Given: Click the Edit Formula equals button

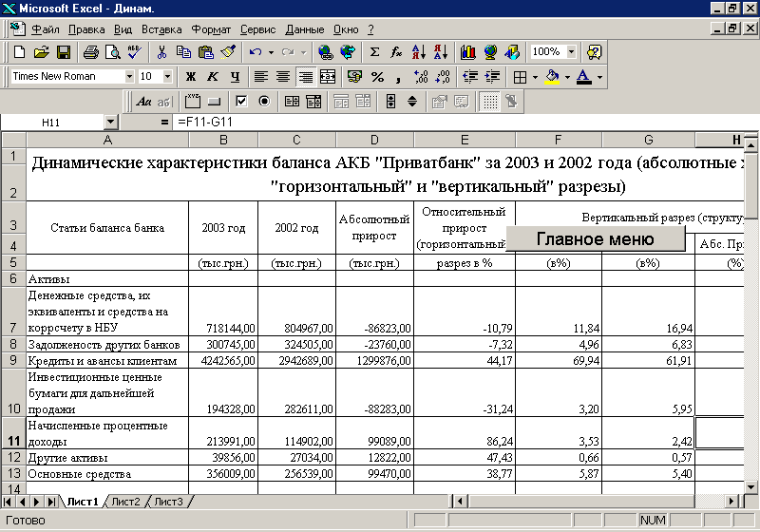Looking at the screenshot, I should pos(164,123).
